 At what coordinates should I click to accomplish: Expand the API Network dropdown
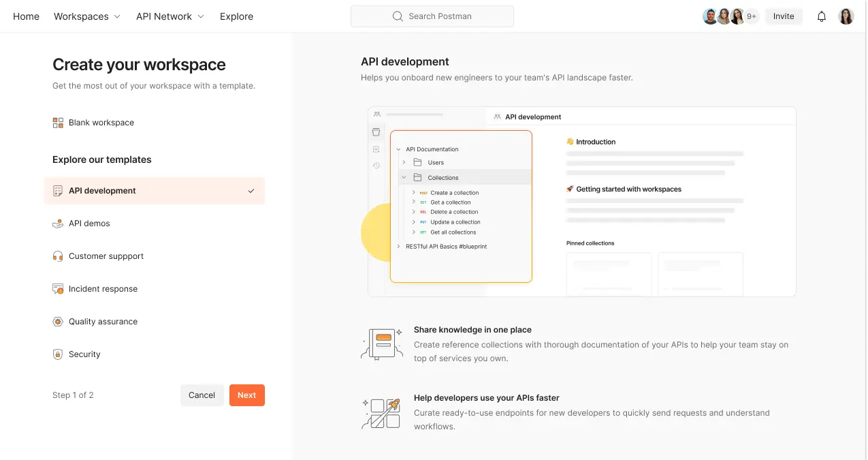click(x=170, y=16)
